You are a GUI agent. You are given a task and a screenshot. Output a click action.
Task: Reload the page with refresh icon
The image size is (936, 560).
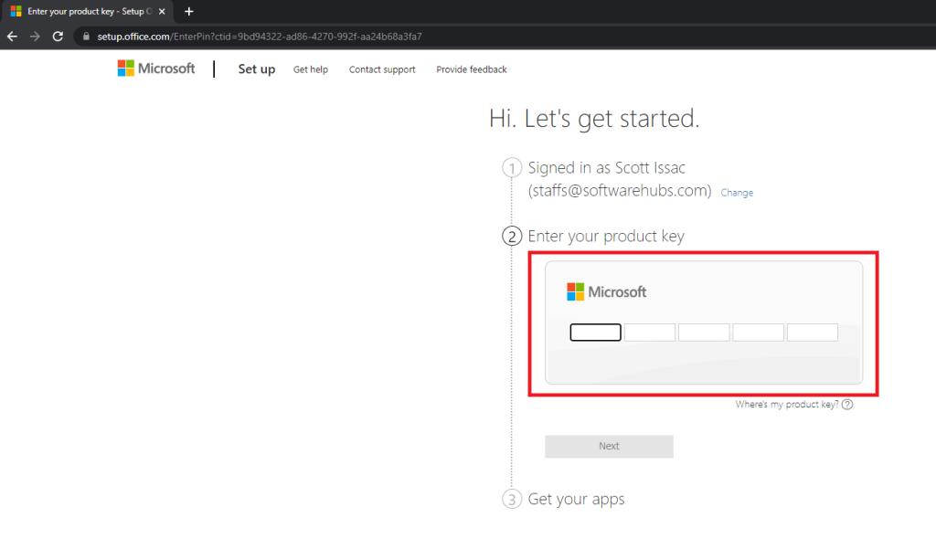58,37
